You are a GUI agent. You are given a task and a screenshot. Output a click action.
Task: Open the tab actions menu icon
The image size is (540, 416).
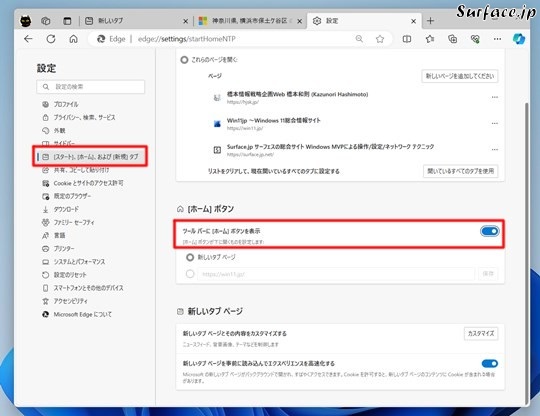point(67,21)
